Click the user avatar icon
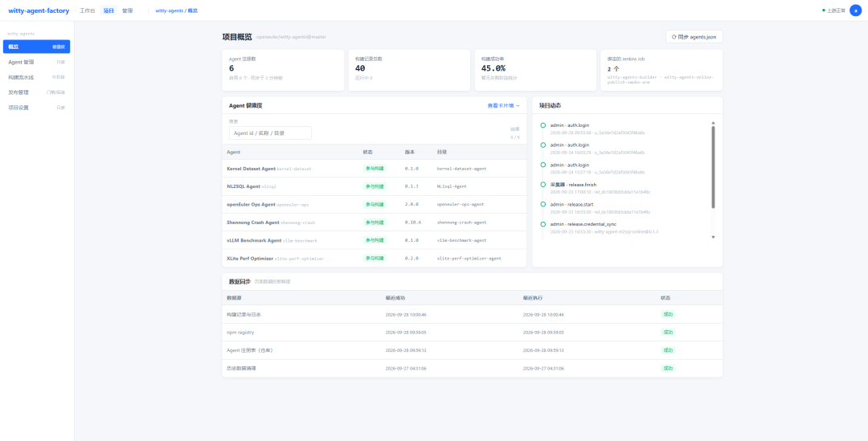 tap(855, 10)
